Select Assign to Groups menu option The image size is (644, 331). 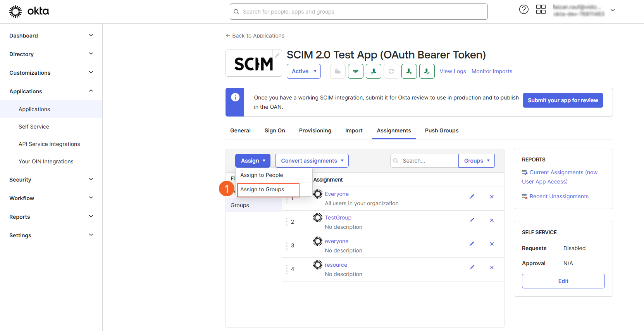tap(262, 189)
